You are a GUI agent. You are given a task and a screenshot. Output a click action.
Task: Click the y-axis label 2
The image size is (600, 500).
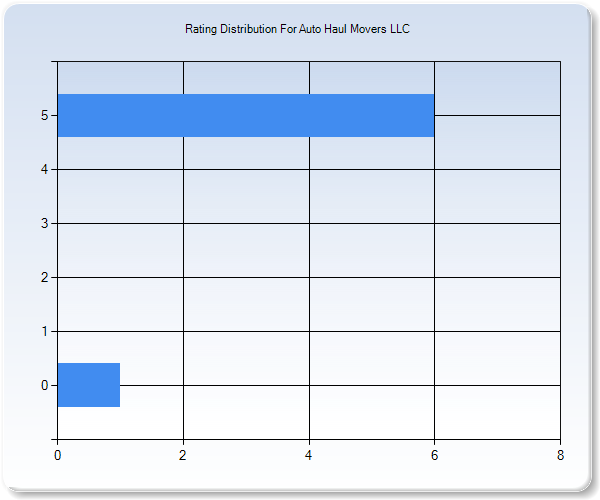pos(45,277)
